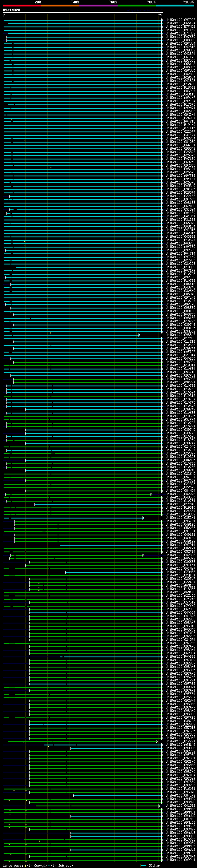Choose the UniRef100_Q9FUJ4 entry
This screenshot has width=197, height=868.
coord(180,43)
